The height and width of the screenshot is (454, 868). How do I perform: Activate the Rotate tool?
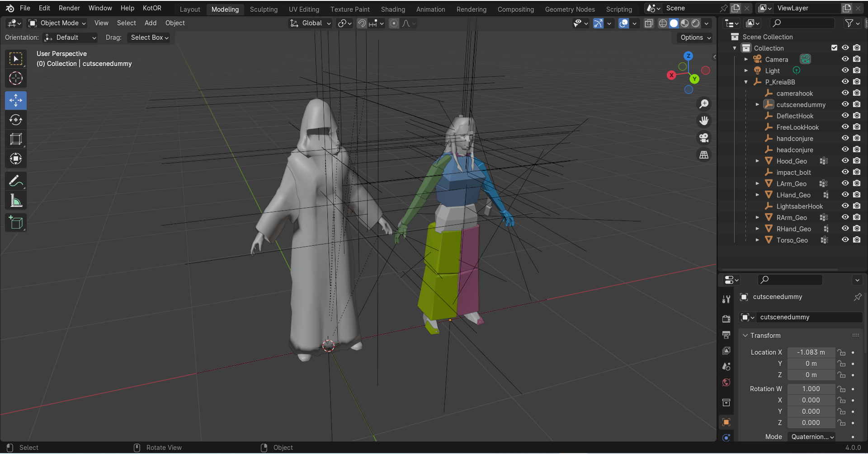pos(16,120)
